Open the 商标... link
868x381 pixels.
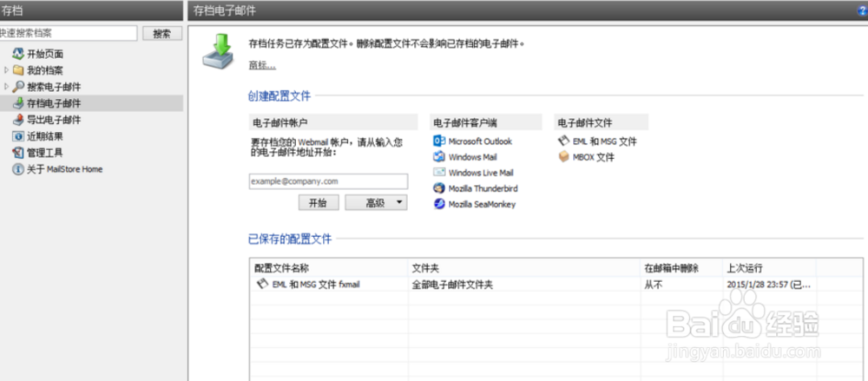coord(262,65)
